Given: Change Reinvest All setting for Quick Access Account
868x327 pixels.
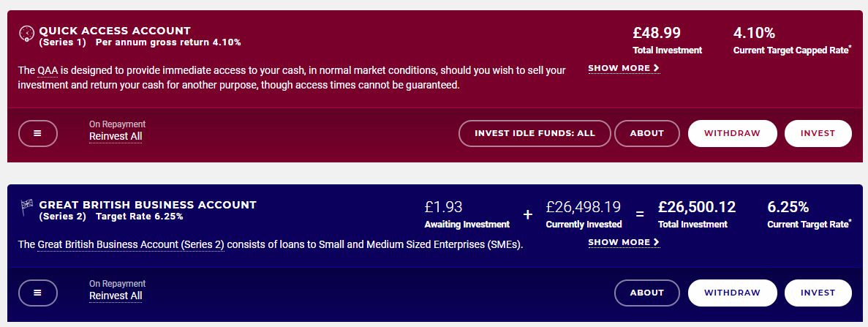Looking at the screenshot, I should point(116,136).
